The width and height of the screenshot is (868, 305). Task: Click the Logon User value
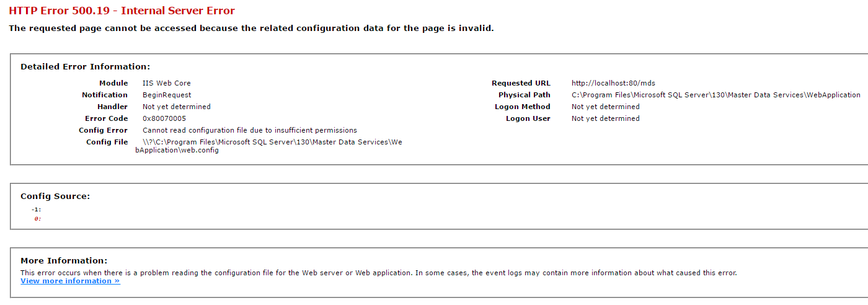[x=605, y=118]
